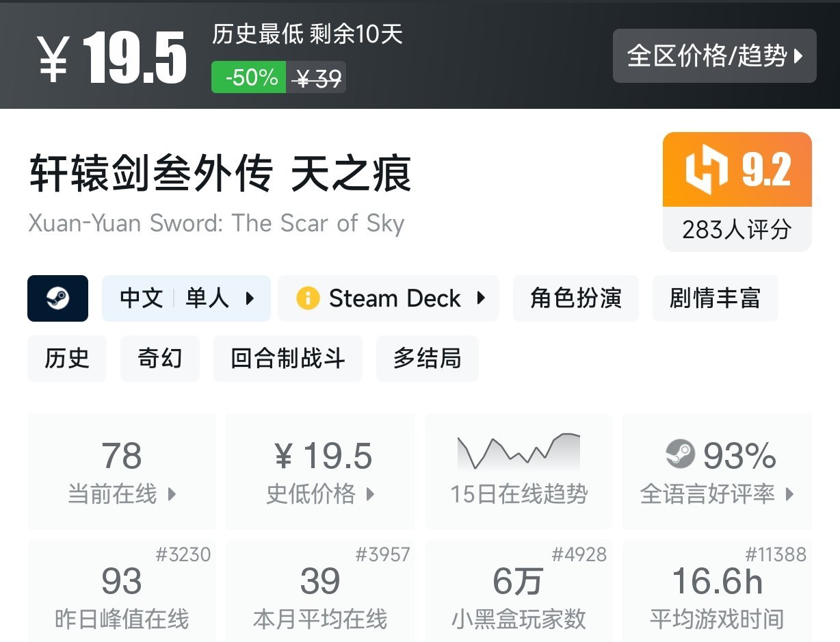Select the 剧情丰富 tag
The image size is (840, 642).
click(x=715, y=298)
